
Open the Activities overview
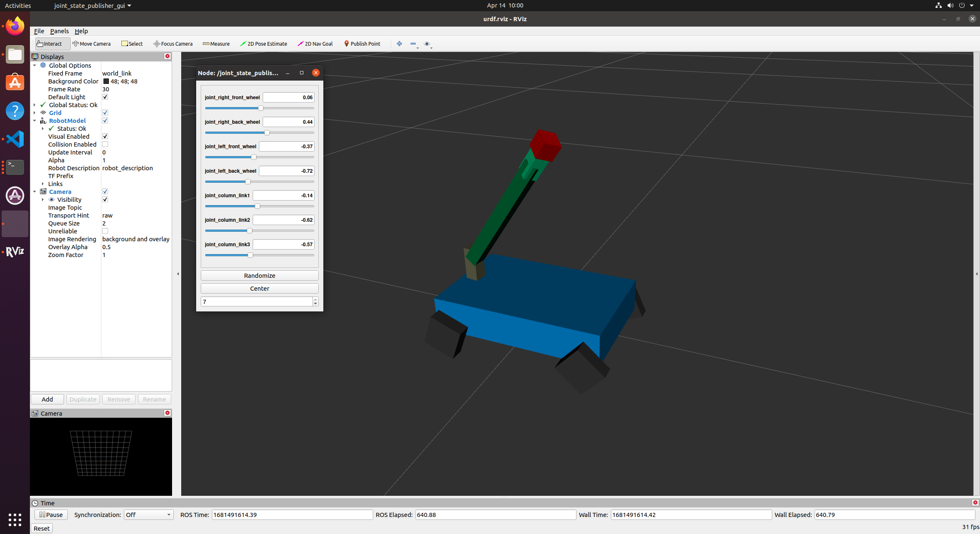coord(18,5)
